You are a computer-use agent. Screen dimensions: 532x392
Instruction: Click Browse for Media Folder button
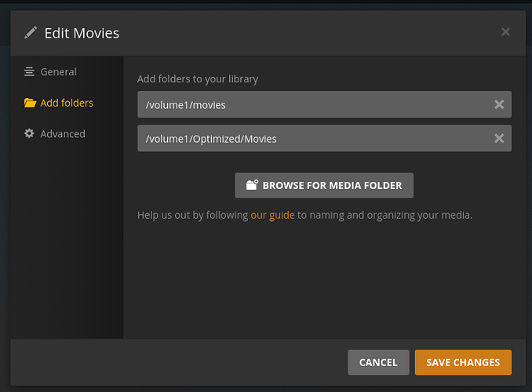click(x=324, y=186)
